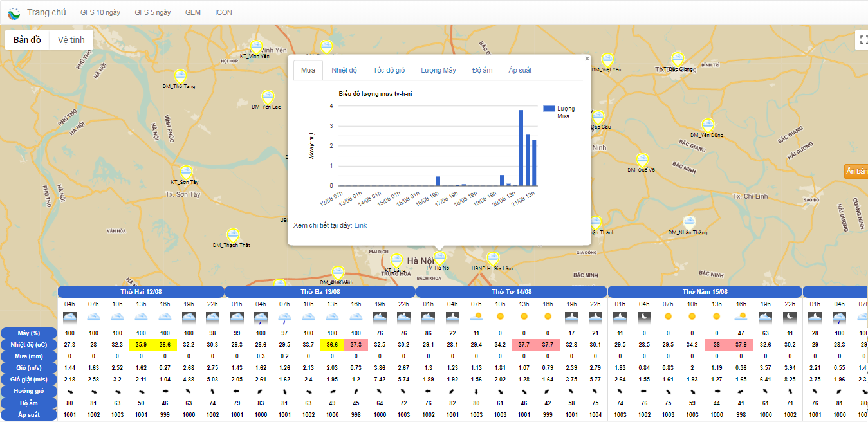Click the KT_Sơn Tây weather station marker
The image size is (868, 422).
click(186, 172)
